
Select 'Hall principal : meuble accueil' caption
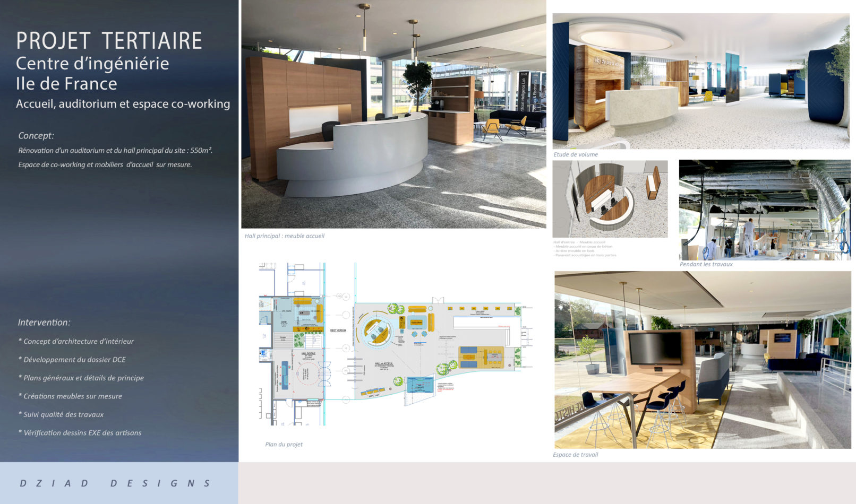[284, 236]
